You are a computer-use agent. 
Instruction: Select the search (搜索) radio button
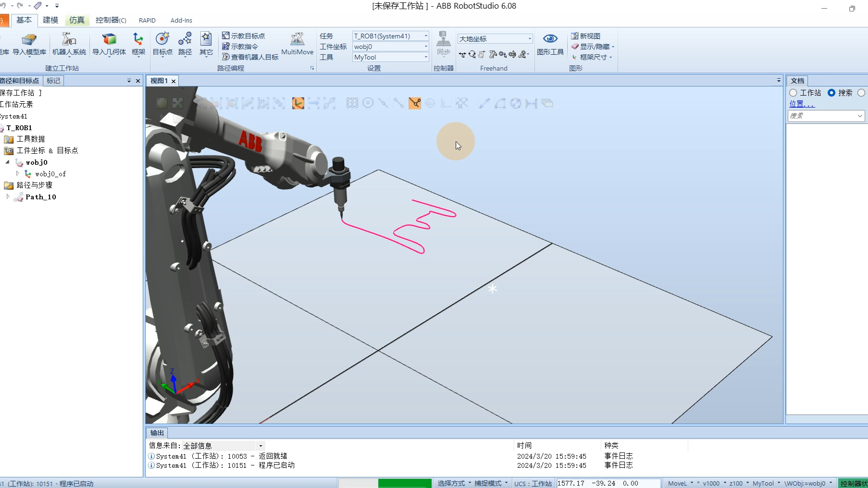pos(831,93)
